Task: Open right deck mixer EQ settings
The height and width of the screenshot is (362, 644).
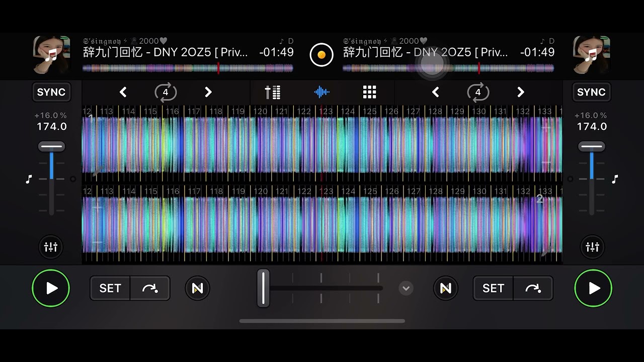Action: [593, 247]
